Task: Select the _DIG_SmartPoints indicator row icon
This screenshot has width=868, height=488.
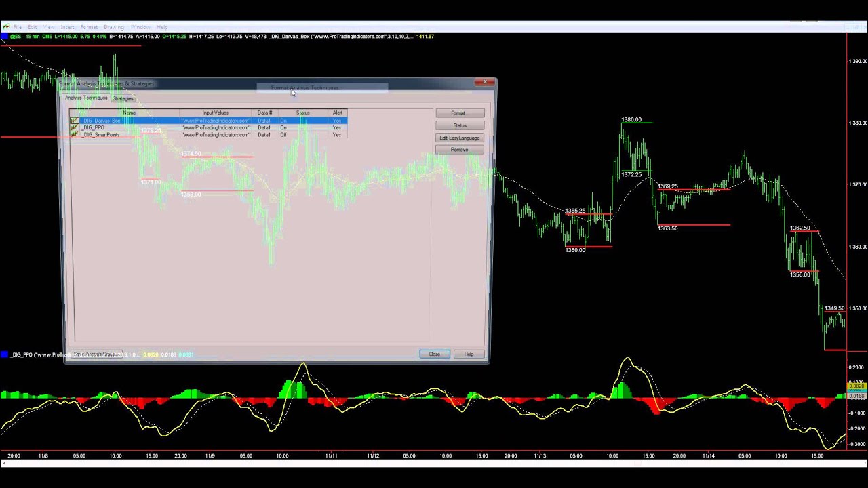Action: pyautogui.click(x=74, y=135)
